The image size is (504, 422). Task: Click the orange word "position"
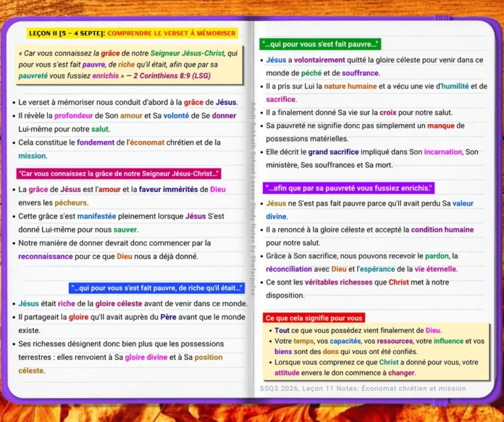pyautogui.click(x=209, y=358)
